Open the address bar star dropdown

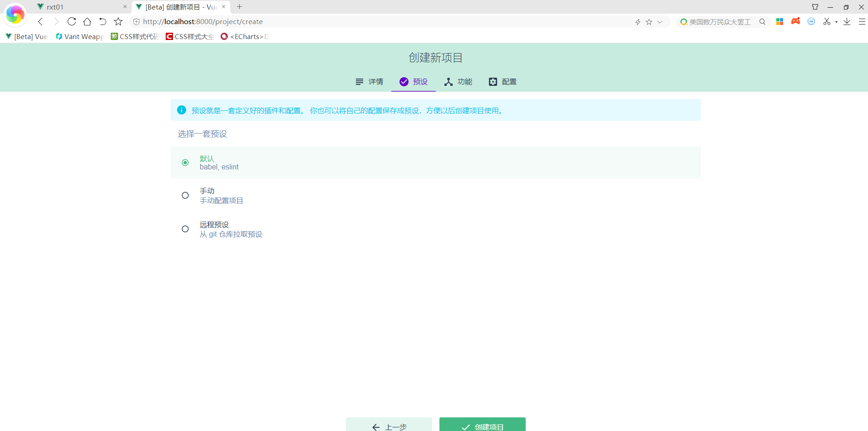[660, 21]
